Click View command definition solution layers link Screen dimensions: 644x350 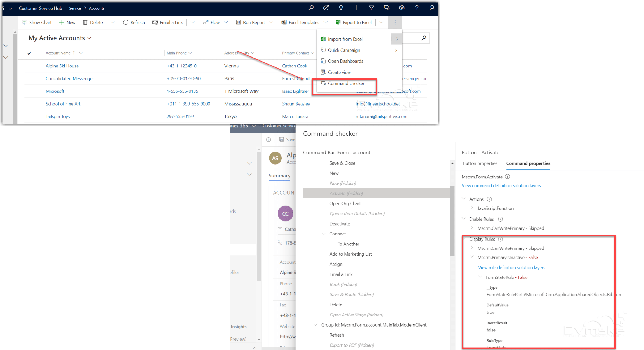click(501, 185)
